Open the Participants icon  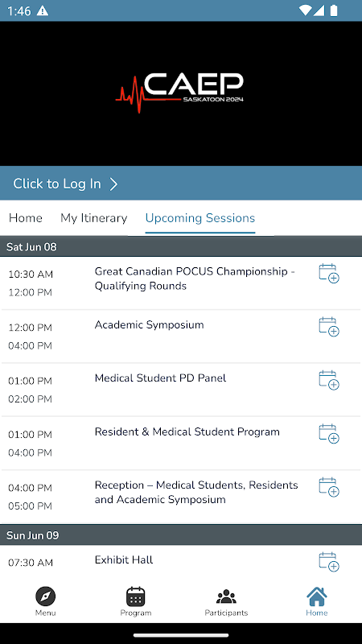pos(226,597)
